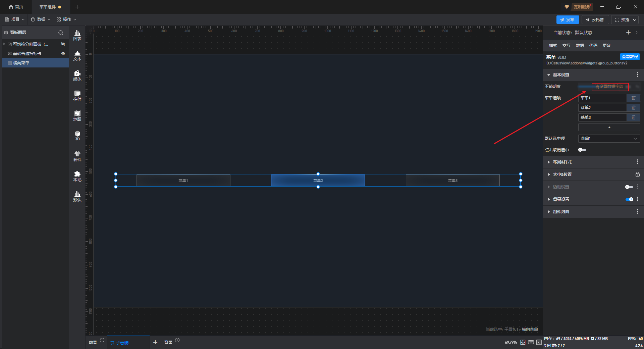Open the 操作 dropdown menu
The height and width of the screenshot is (349, 644).
(x=66, y=19)
